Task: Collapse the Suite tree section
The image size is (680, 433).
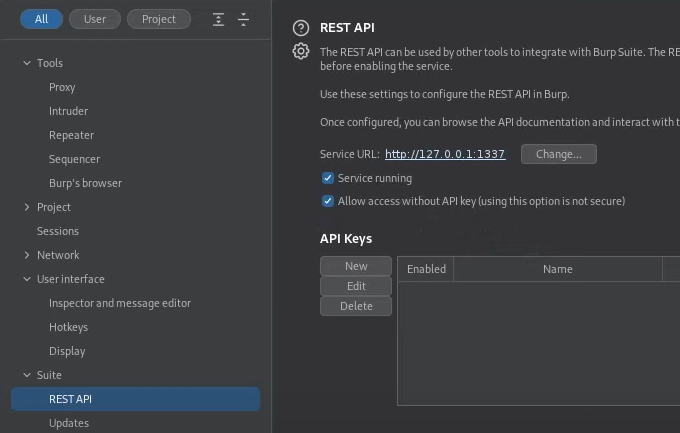Action: point(27,375)
